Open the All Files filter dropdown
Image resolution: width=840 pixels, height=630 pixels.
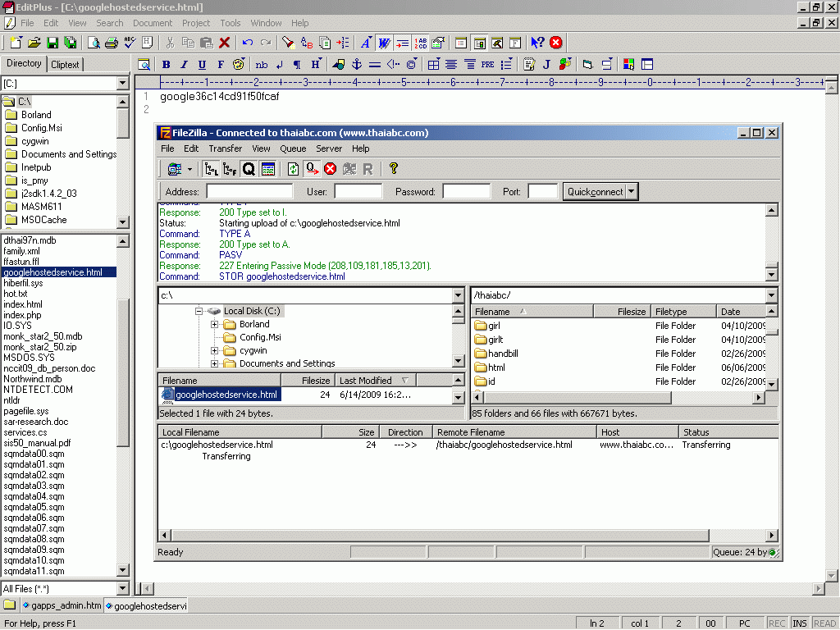122,588
